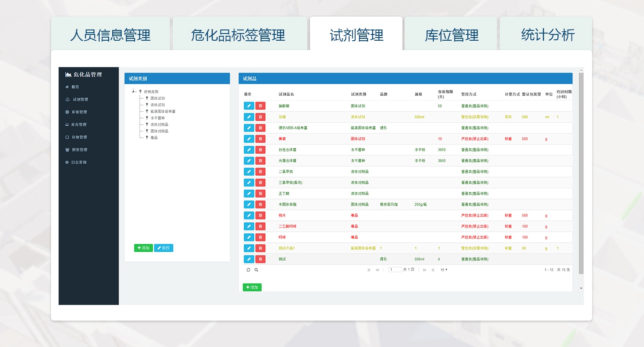Collapse the 所有类别 tree root
This screenshot has height=347, width=644.
pyautogui.click(x=133, y=91)
